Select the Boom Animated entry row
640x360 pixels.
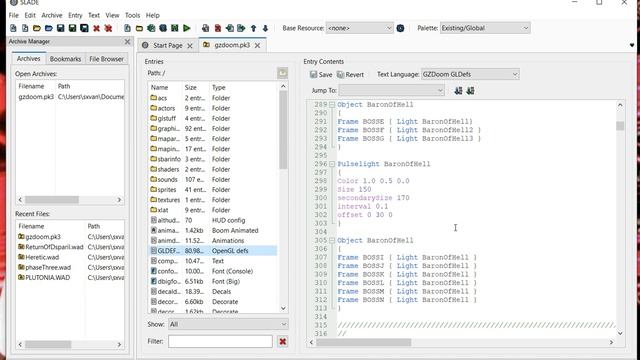(x=212, y=231)
